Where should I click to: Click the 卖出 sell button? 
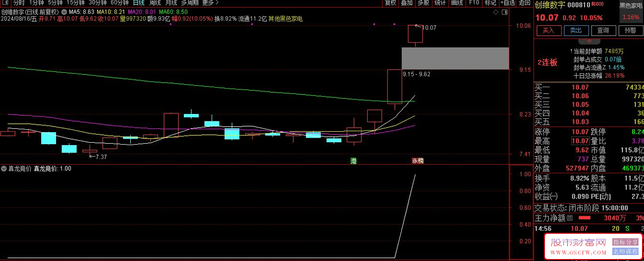tap(576, 31)
